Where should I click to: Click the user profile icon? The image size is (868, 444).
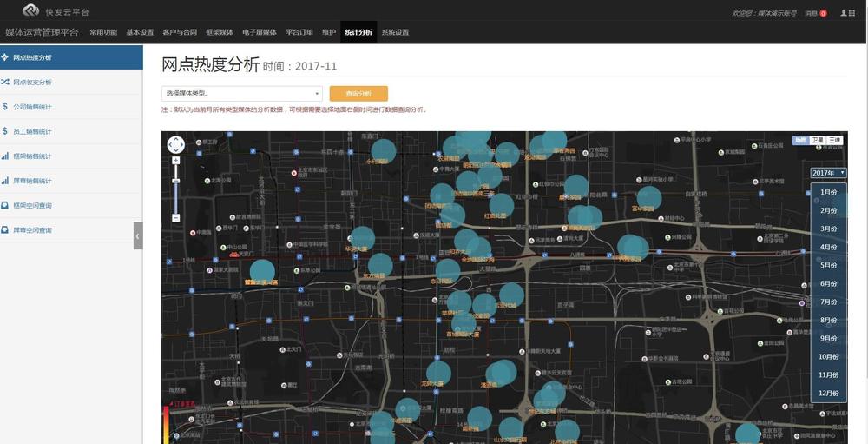843,13
